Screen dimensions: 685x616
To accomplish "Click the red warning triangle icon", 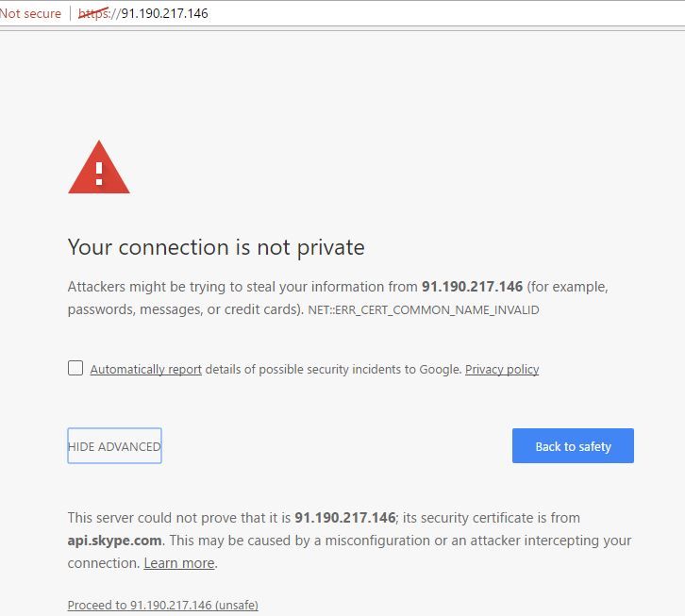I will click(x=98, y=170).
